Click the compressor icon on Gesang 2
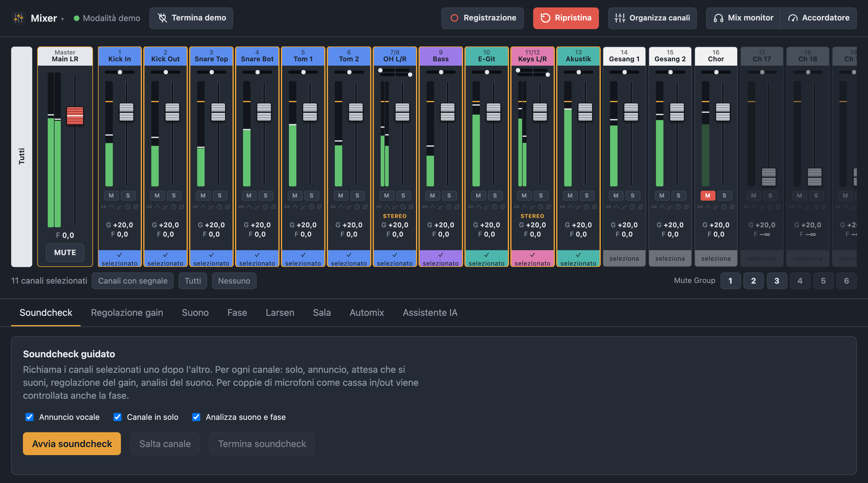This screenshot has width=868, height=483. click(670, 207)
